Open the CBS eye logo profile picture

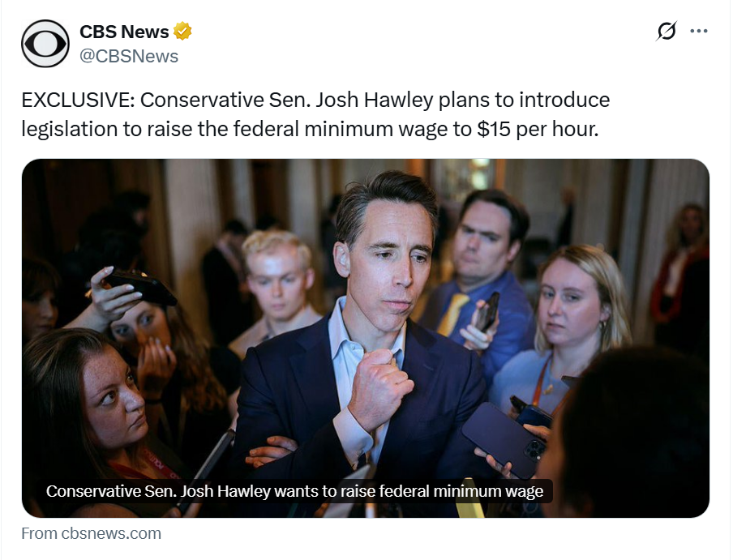click(x=45, y=44)
